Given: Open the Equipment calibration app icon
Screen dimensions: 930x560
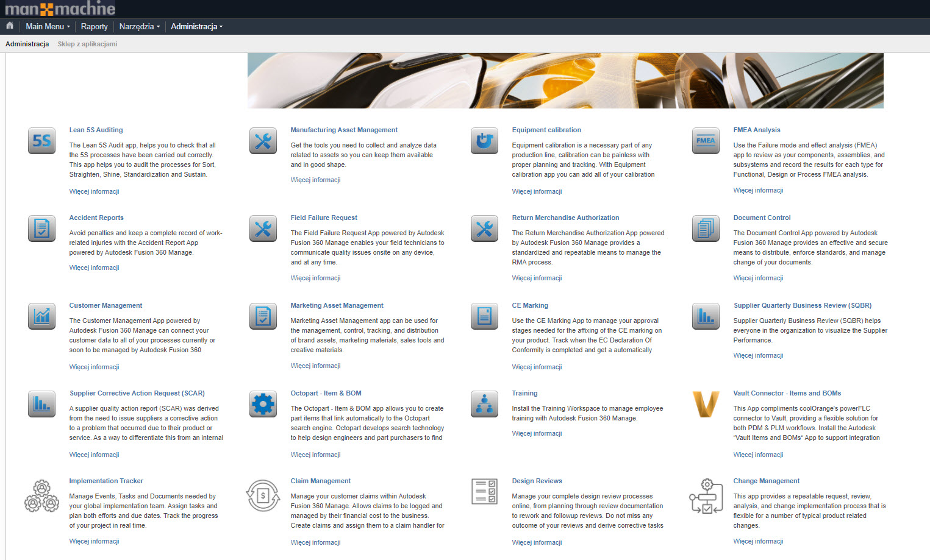Looking at the screenshot, I should 484,141.
